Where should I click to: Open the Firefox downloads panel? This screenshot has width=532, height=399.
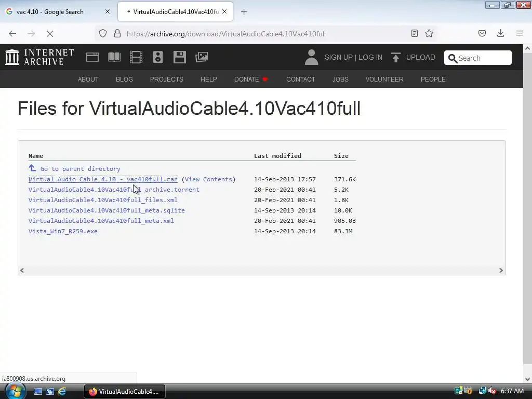click(x=500, y=33)
